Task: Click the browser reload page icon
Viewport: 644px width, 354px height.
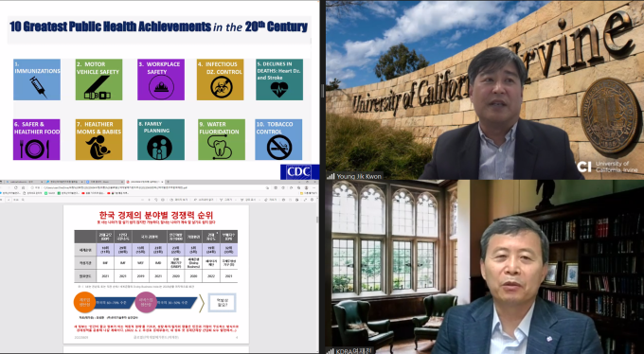Action: click(15, 187)
